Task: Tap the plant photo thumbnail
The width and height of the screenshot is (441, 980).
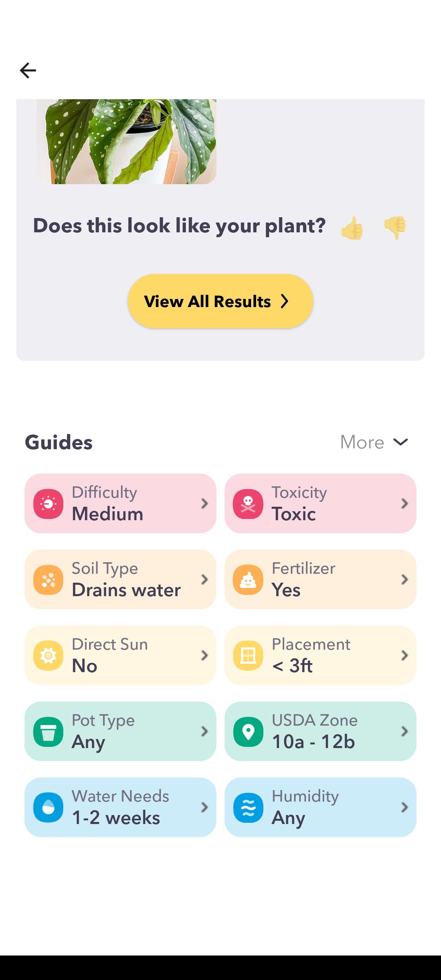Action: [x=127, y=141]
